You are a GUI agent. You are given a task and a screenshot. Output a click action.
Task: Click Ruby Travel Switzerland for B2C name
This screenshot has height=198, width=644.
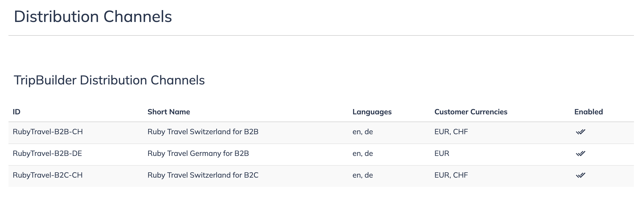click(x=203, y=175)
